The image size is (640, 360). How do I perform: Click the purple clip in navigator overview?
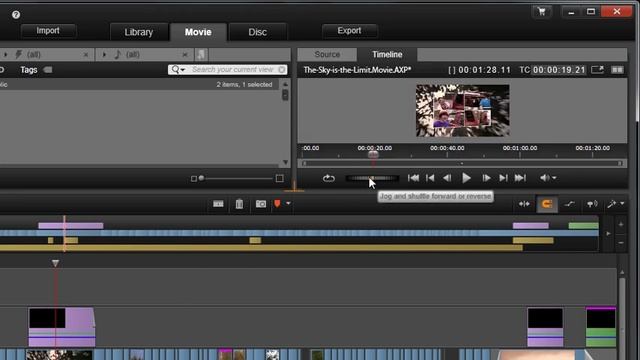point(71,226)
